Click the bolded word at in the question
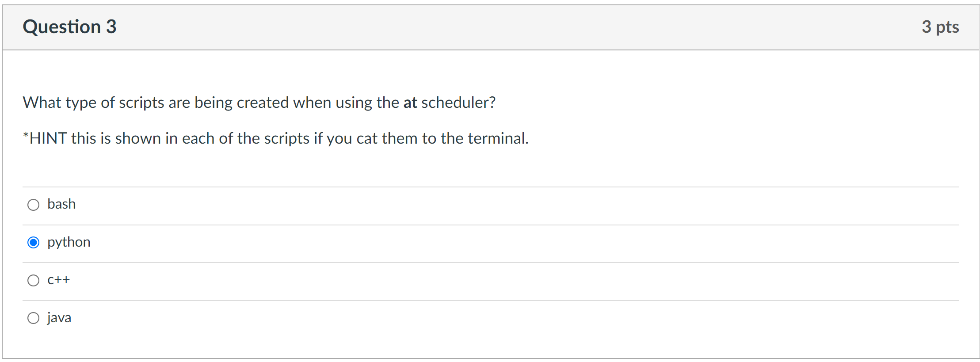This screenshot has width=980, height=362. pos(410,102)
